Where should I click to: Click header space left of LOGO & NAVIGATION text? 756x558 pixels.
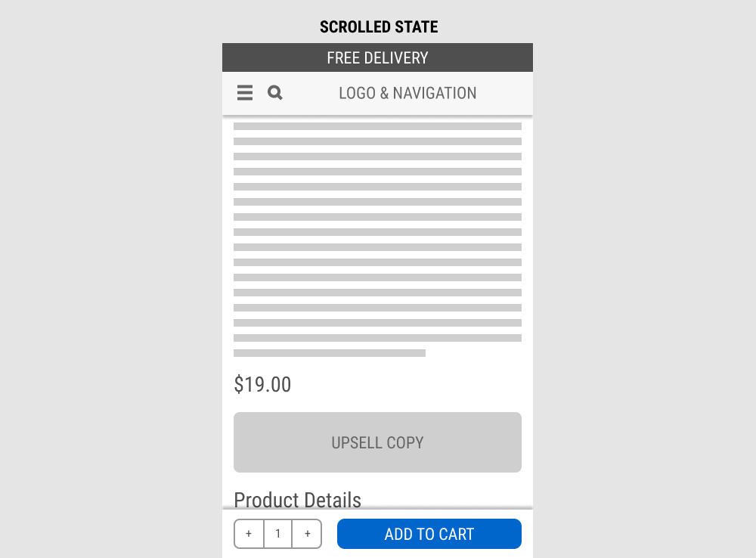[310, 93]
